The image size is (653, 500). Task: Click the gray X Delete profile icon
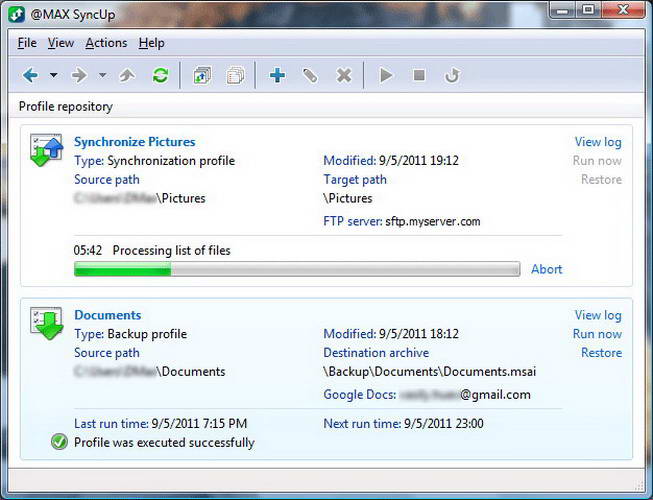[344, 76]
